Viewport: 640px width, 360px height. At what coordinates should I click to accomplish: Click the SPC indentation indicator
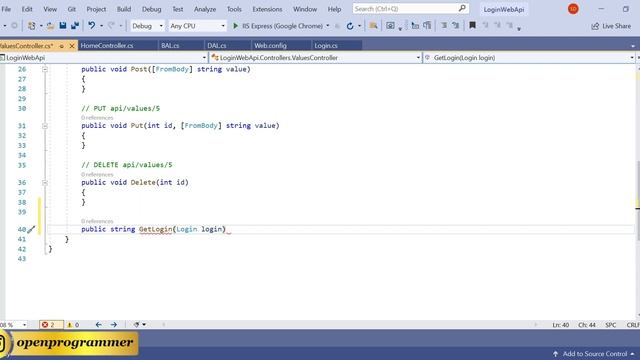point(611,325)
